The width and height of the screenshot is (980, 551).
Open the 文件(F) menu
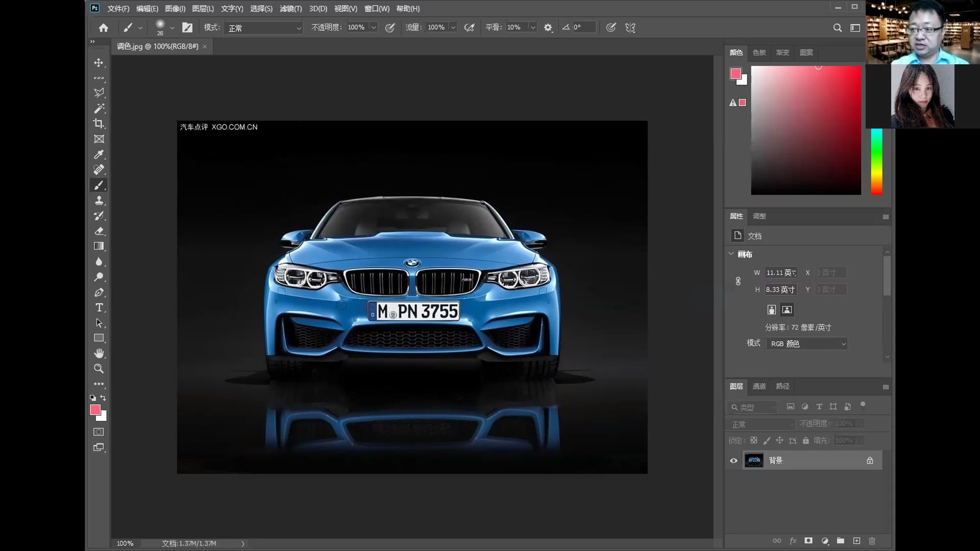tap(118, 9)
